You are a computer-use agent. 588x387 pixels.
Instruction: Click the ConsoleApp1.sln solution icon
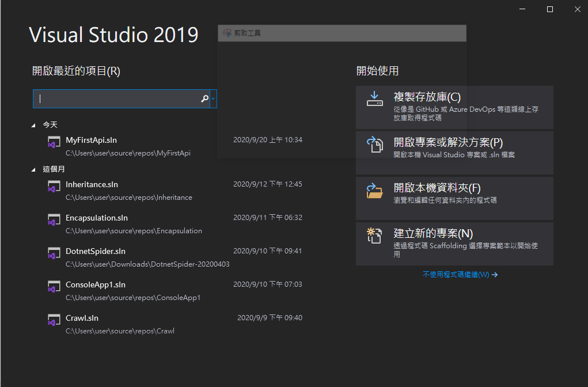[x=54, y=286]
